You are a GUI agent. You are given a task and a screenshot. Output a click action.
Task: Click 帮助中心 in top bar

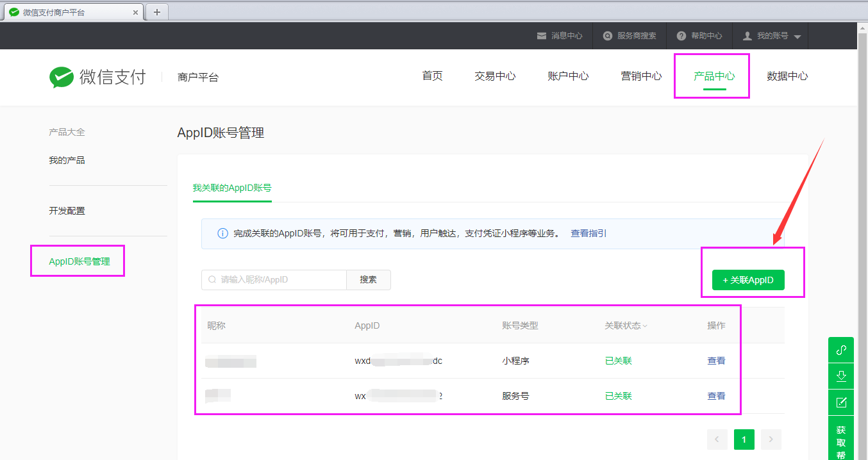coord(706,36)
